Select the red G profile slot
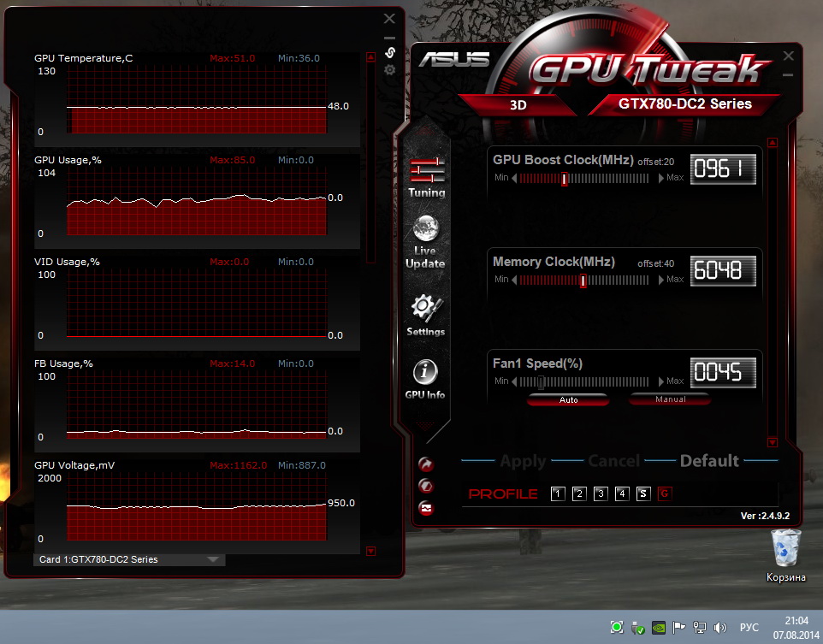This screenshot has width=823, height=644. pyautogui.click(x=665, y=493)
